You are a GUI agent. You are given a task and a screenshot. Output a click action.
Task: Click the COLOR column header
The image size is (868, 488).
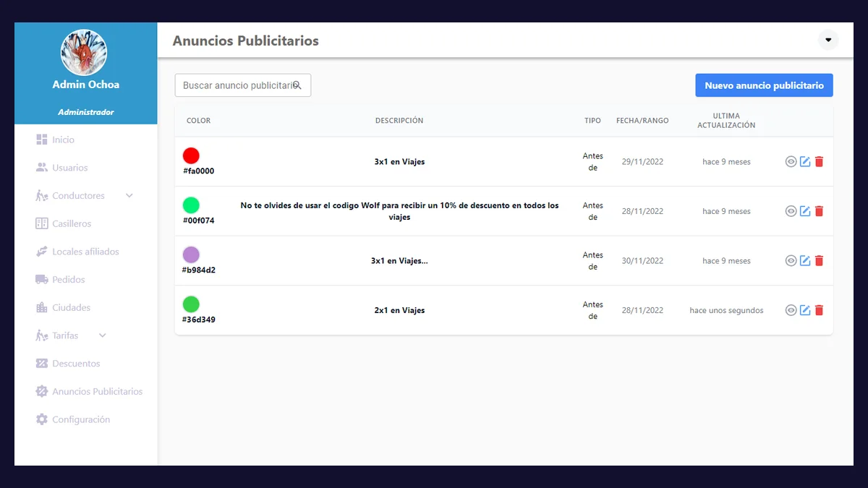click(x=198, y=121)
